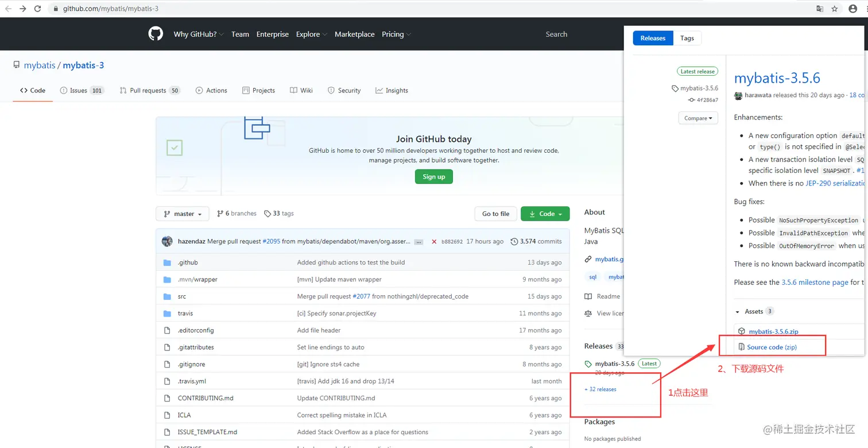Open hazendaz's avatar in the commit bar
The height and width of the screenshot is (448, 868).
[167, 241]
